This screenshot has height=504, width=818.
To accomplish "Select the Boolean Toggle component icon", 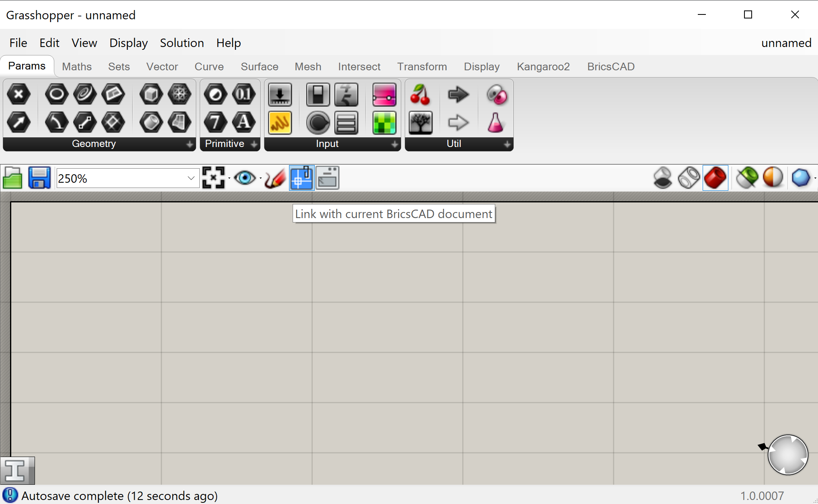I will coord(318,95).
